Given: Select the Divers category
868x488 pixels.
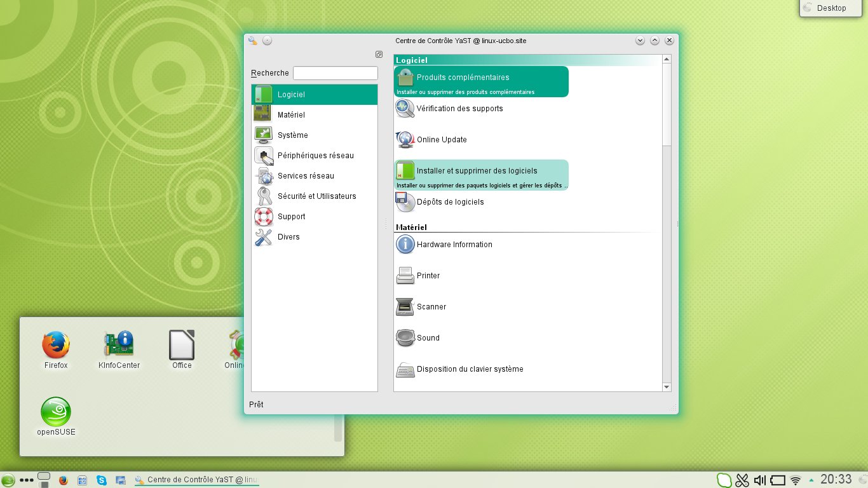Looking at the screenshot, I should [315, 237].
